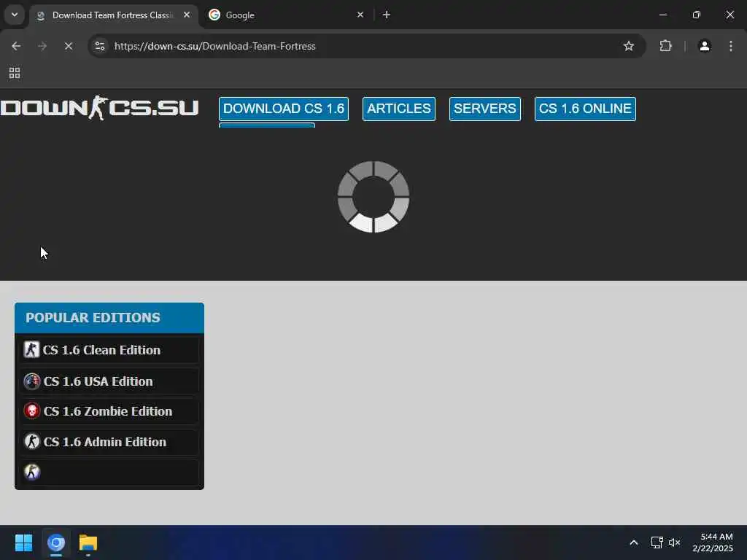Click the Chrome taskbar icon
747x560 pixels.
click(56, 542)
